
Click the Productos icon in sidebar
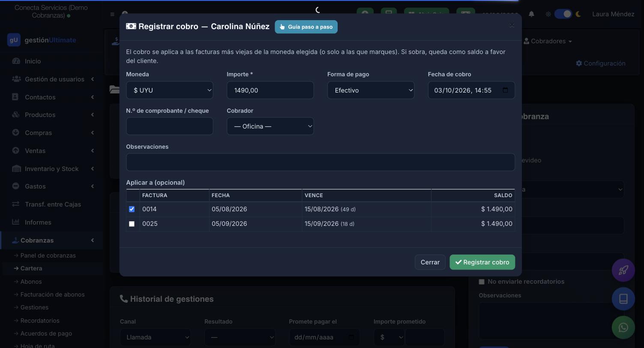pos(16,115)
